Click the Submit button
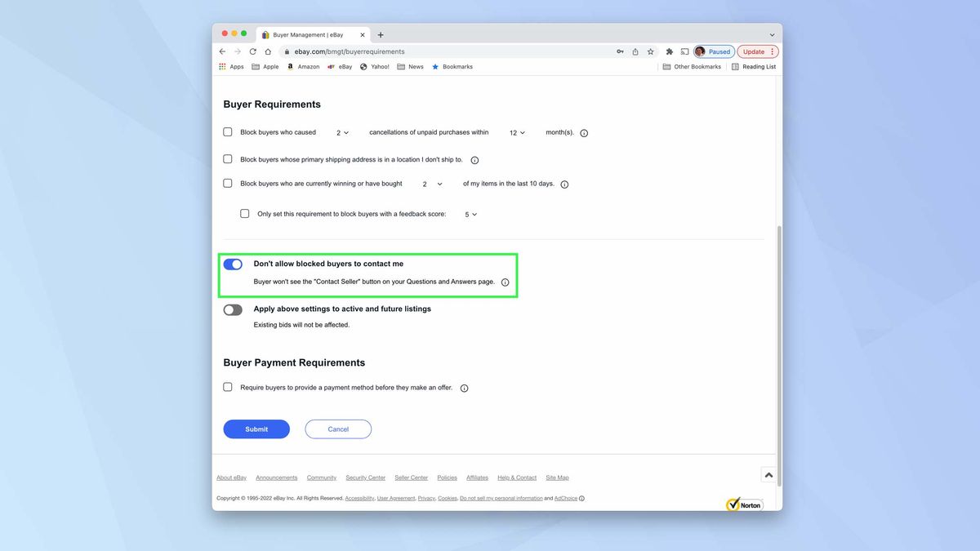This screenshot has width=980, height=551. pyautogui.click(x=256, y=429)
